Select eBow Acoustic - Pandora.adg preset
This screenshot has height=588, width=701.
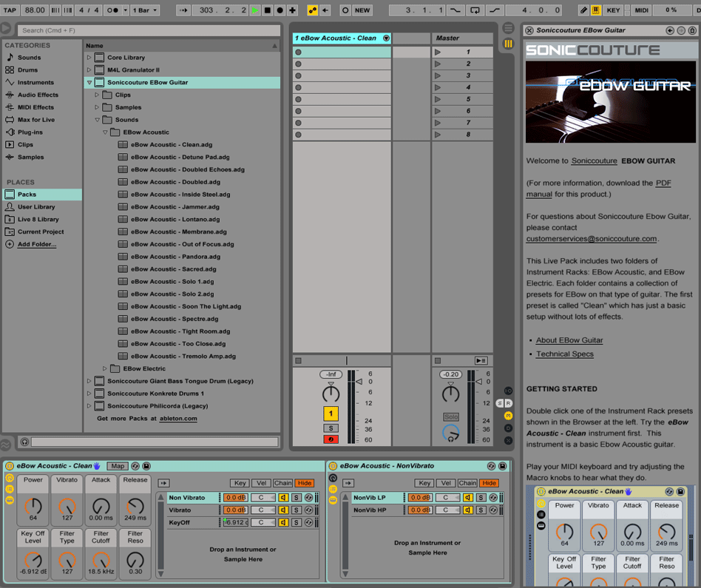(175, 257)
